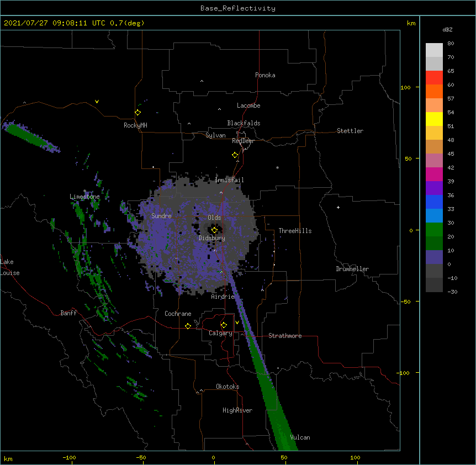The image size is (476, 465).
Task: Click the Airdrie city label
Action: [223, 297]
